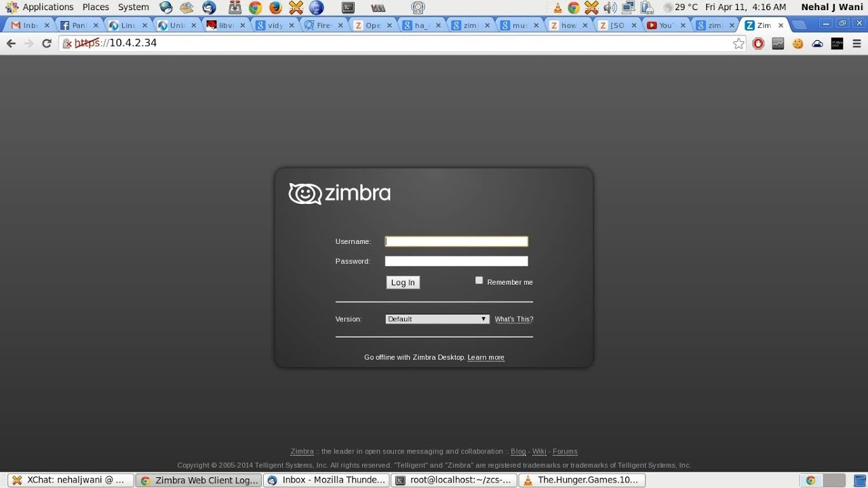Open the clock showing Fri Apr 11
The height and width of the screenshot is (488, 868).
point(745,7)
